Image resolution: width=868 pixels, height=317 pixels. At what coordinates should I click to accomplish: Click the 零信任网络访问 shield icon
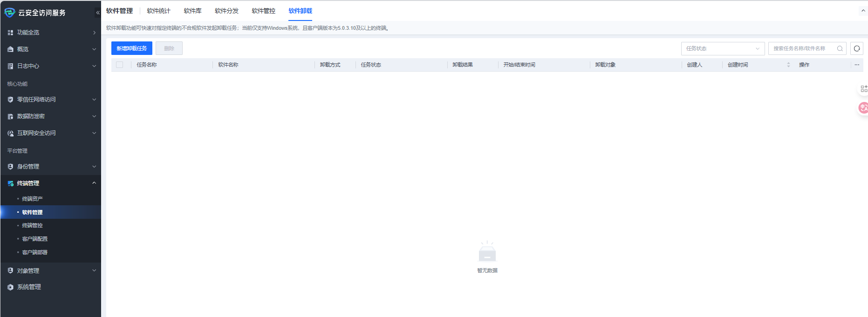10,100
